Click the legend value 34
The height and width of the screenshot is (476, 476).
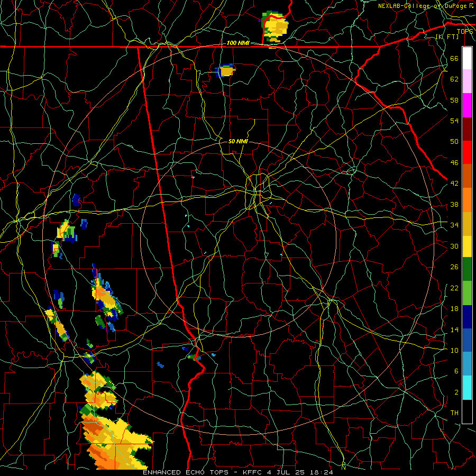click(454, 225)
